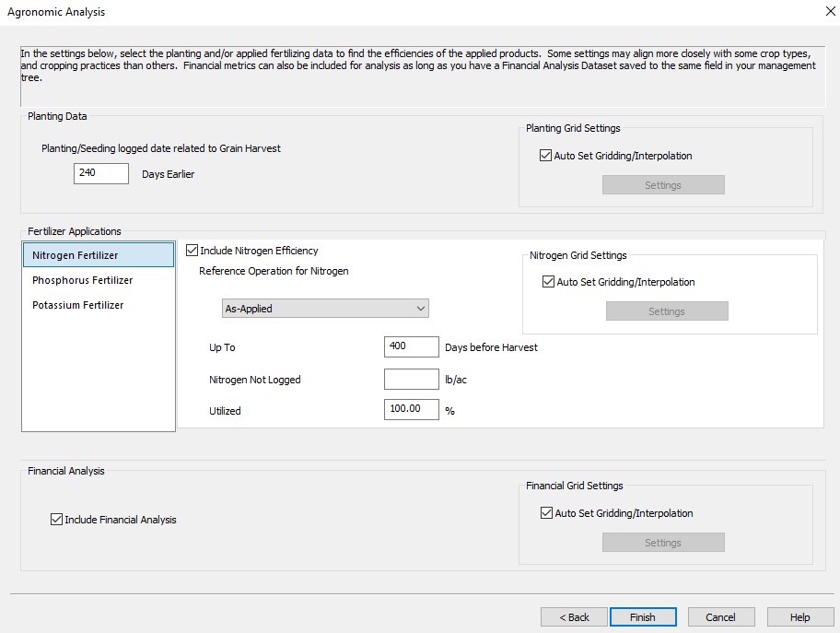The height and width of the screenshot is (633, 840).
Task: Click the 'Reference Operation for Nitrogen' label
Action: click(274, 271)
